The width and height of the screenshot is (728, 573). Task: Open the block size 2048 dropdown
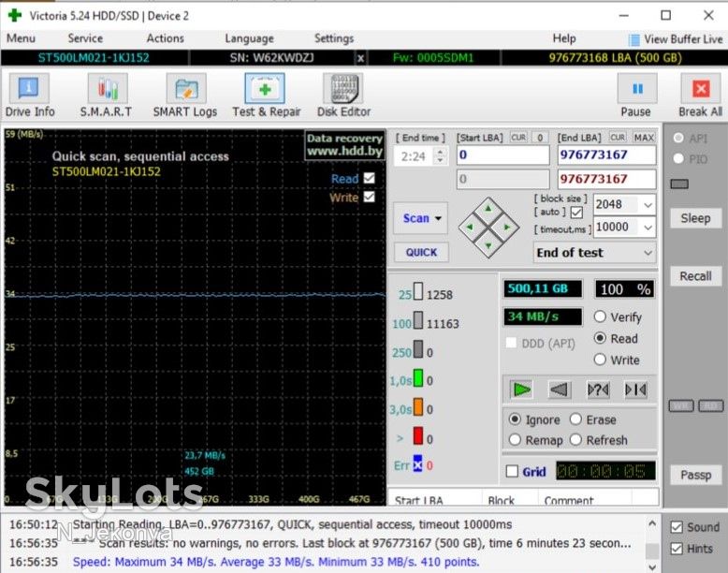coord(648,205)
